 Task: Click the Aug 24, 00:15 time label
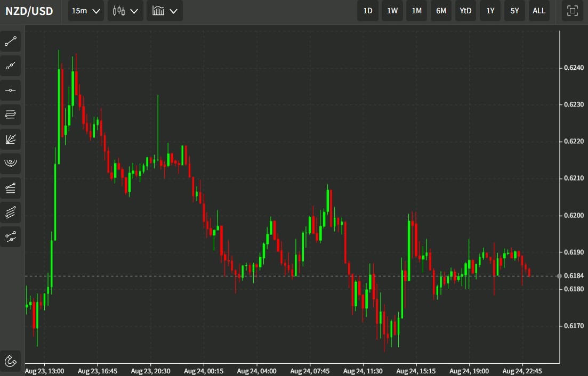click(204, 371)
